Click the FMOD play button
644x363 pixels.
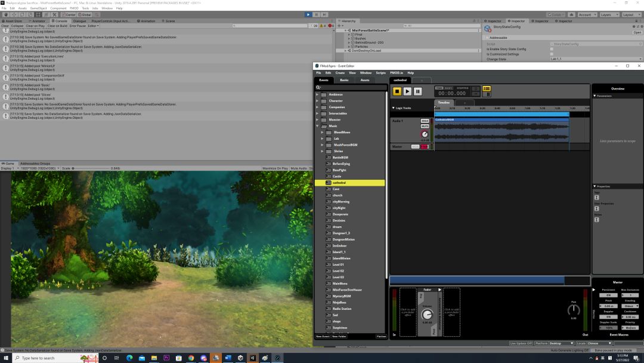pyautogui.click(x=407, y=91)
